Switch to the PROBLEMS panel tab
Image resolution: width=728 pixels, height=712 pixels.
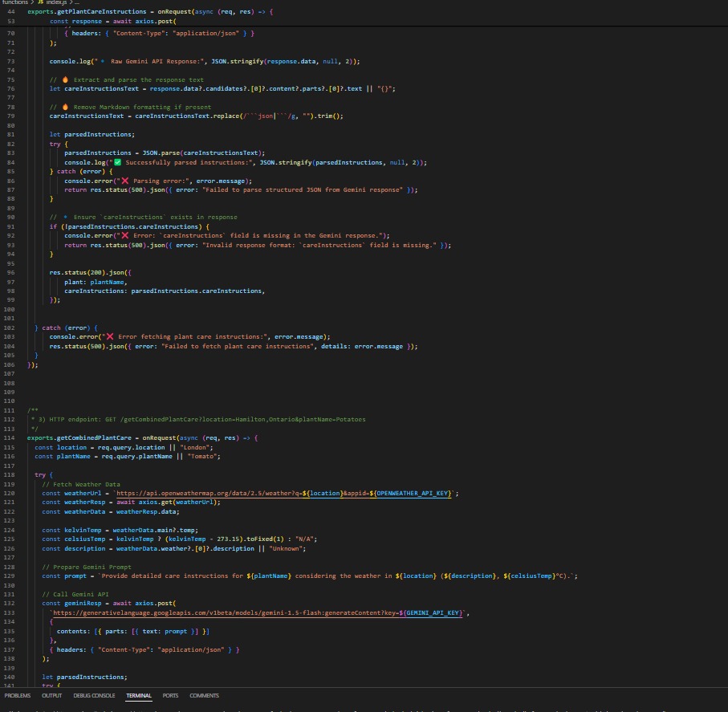17,695
